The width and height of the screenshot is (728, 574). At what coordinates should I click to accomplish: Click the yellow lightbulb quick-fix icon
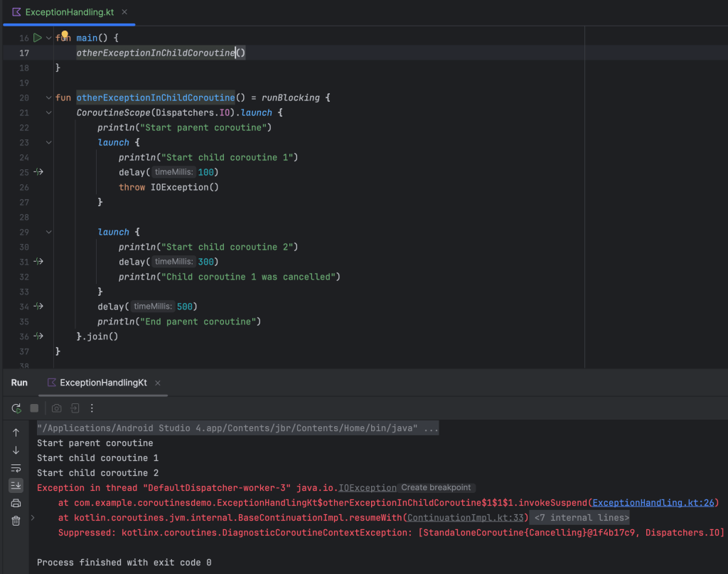point(65,36)
